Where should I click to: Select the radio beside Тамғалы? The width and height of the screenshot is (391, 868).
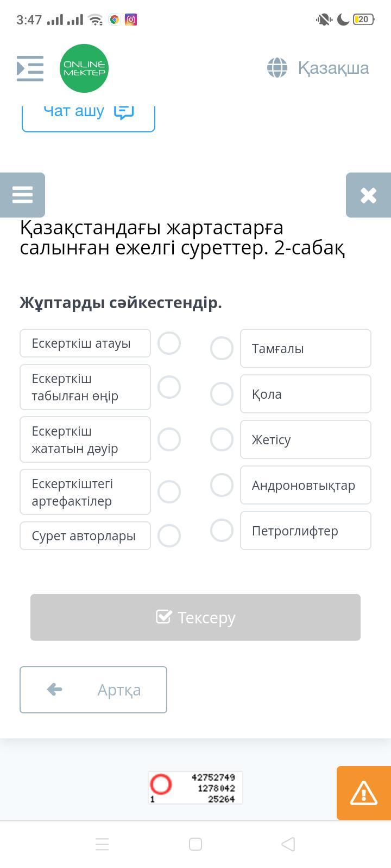pyautogui.click(x=222, y=348)
